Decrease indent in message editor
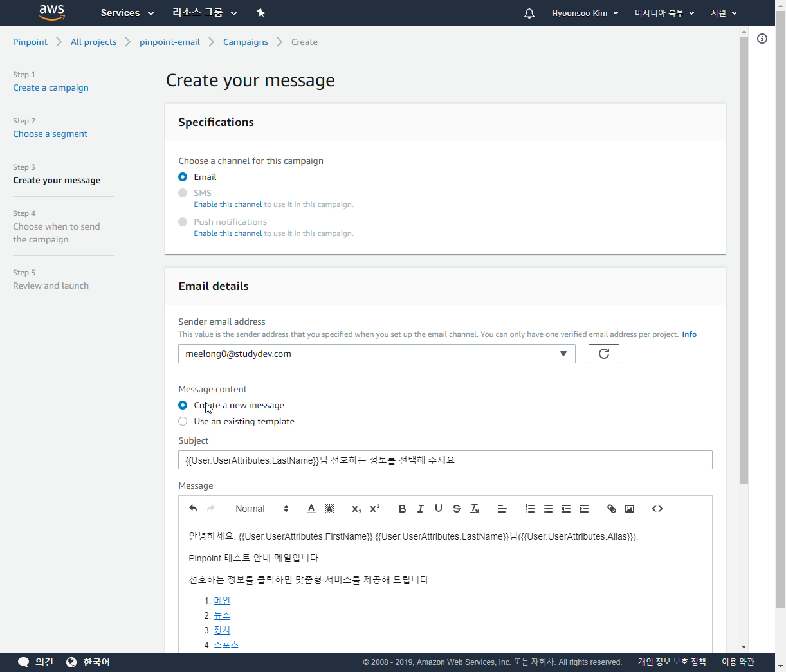786x672 pixels. coord(566,509)
